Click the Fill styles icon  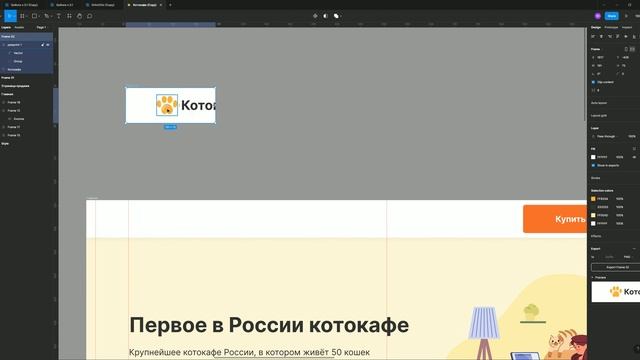click(634, 149)
